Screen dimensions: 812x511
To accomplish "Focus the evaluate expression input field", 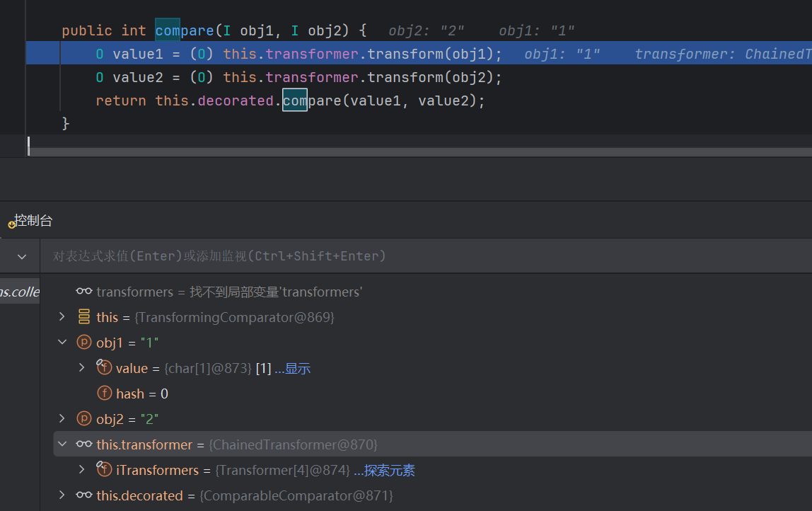I will pos(424,256).
